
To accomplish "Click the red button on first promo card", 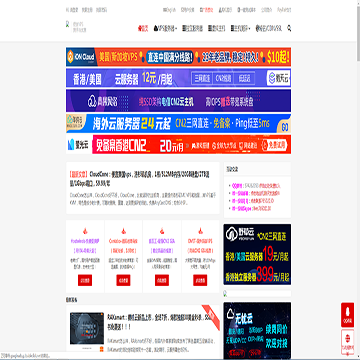I will (85, 280).
